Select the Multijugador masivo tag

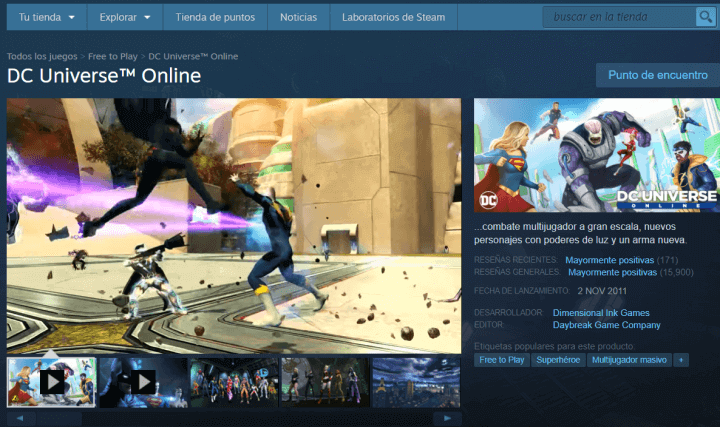pos(629,360)
